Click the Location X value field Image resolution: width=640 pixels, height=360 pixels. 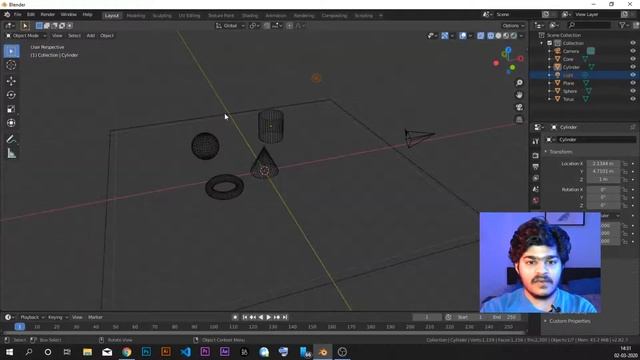click(603, 164)
